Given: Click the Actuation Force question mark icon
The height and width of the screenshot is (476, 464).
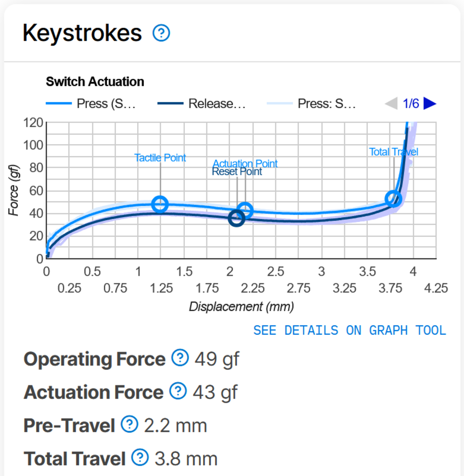Looking at the screenshot, I should pyautogui.click(x=178, y=391).
